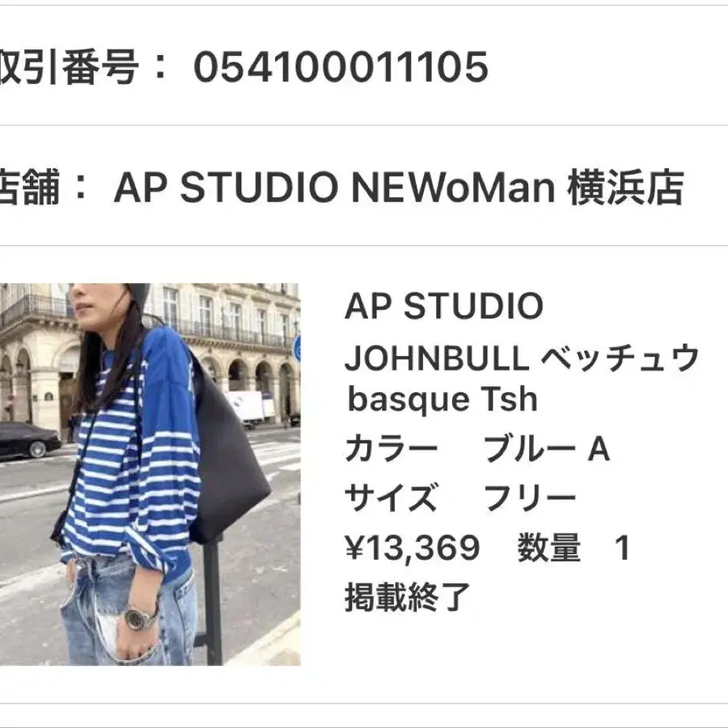Viewport: 728px width, 728px height.
Task: Open the JOHNBULL ベッチュウ product title
Action: pyautogui.click(x=522, y=357)
